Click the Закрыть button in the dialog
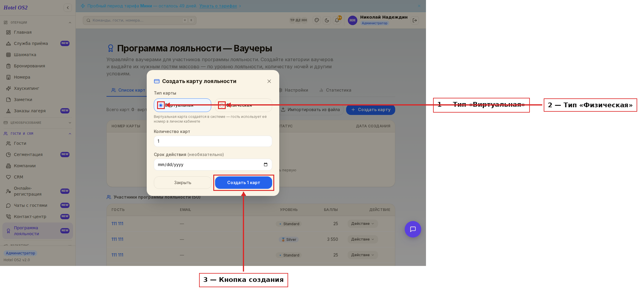This screenshot has width=644, height=294. (x=183, y=183)
